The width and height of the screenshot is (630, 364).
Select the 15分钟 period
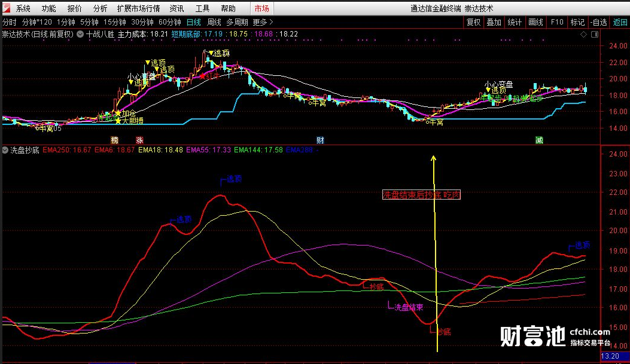(x=114, y=22)
